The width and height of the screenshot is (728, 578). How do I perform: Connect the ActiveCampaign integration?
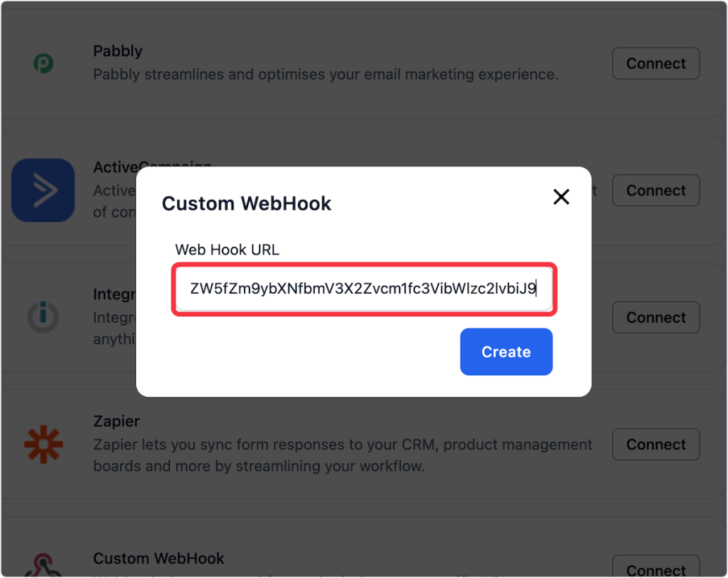point(655,191)
